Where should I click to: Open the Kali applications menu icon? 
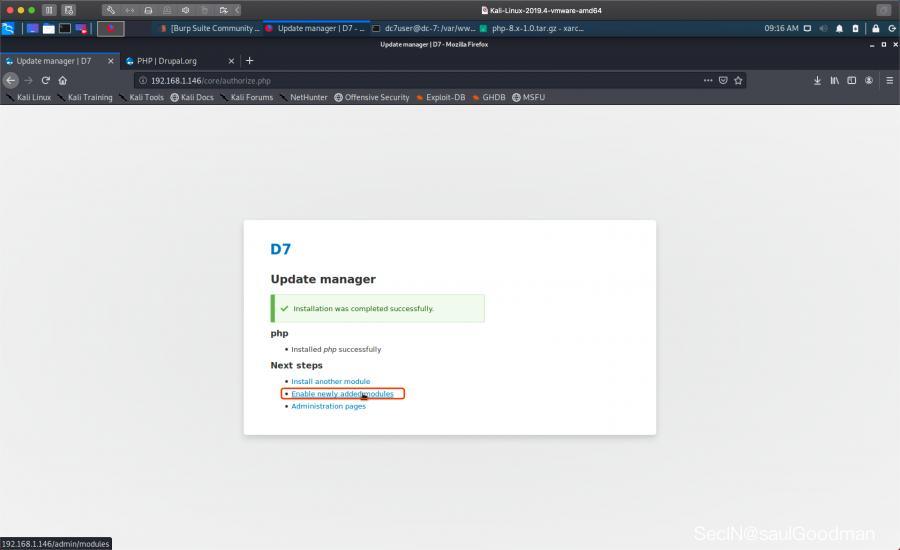[8, 28]
